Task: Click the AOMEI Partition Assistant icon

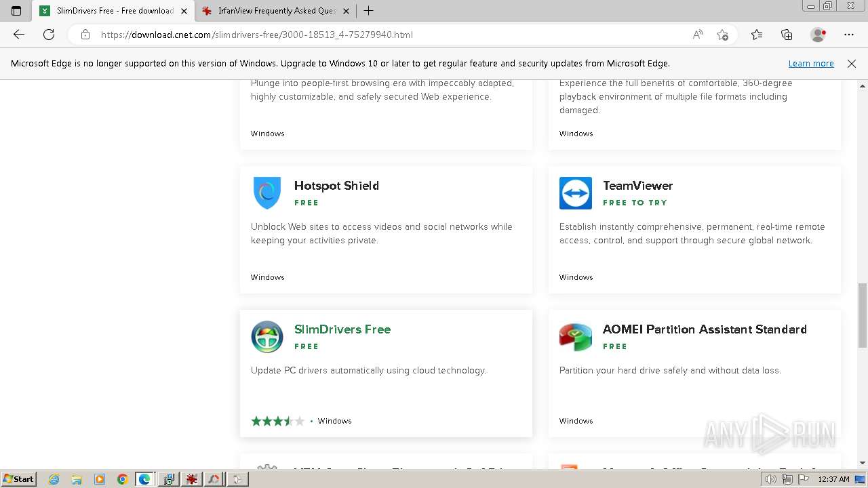Action: [576, 337]
